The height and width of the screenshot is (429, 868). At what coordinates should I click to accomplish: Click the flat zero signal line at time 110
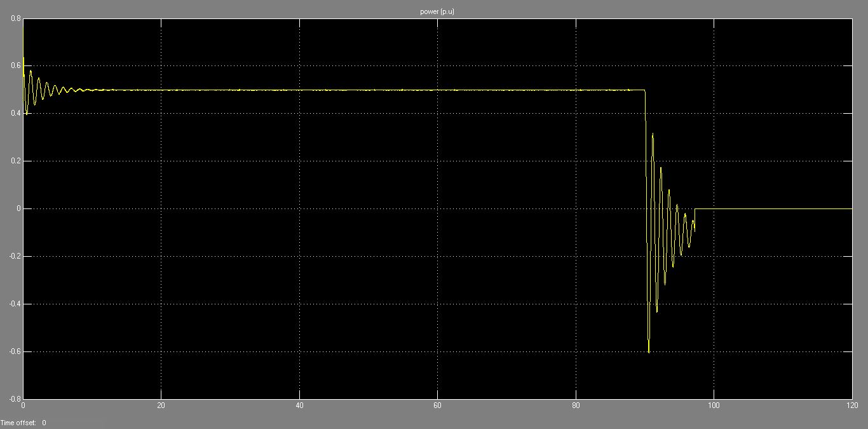click(783, 208)
